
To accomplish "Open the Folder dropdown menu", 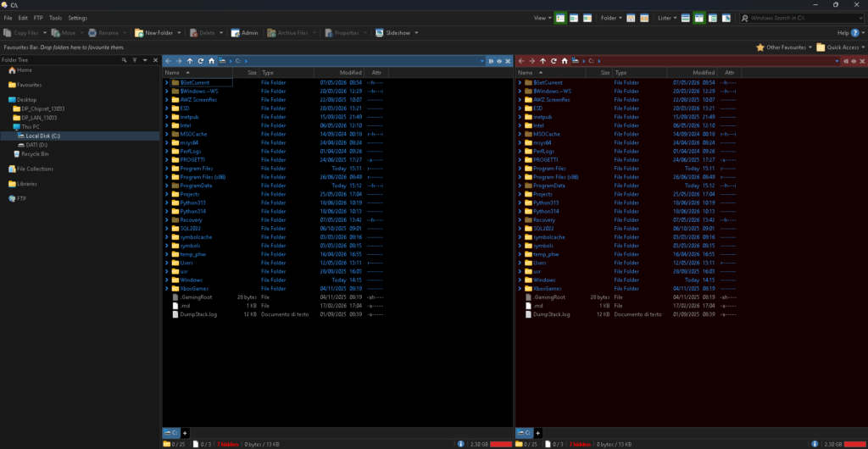I will 612,19.
